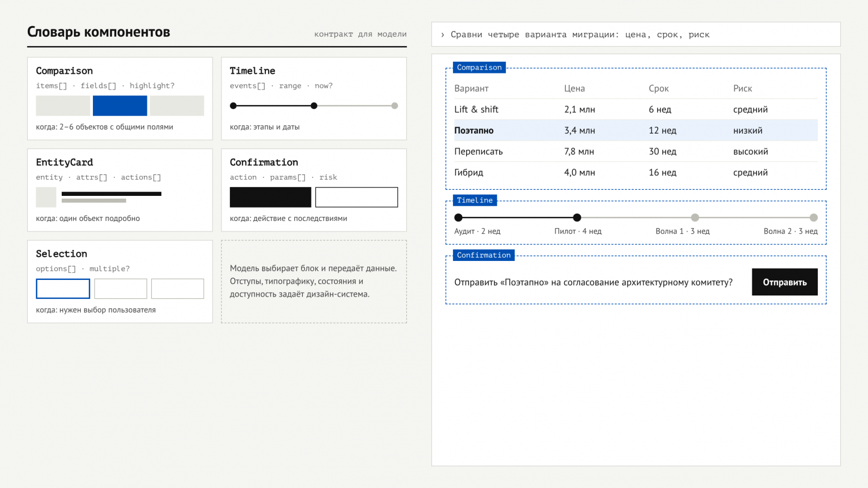This screenshot has width=868, height=488.
Task: Select the Гибрид row
Action: tap(636, 172)
